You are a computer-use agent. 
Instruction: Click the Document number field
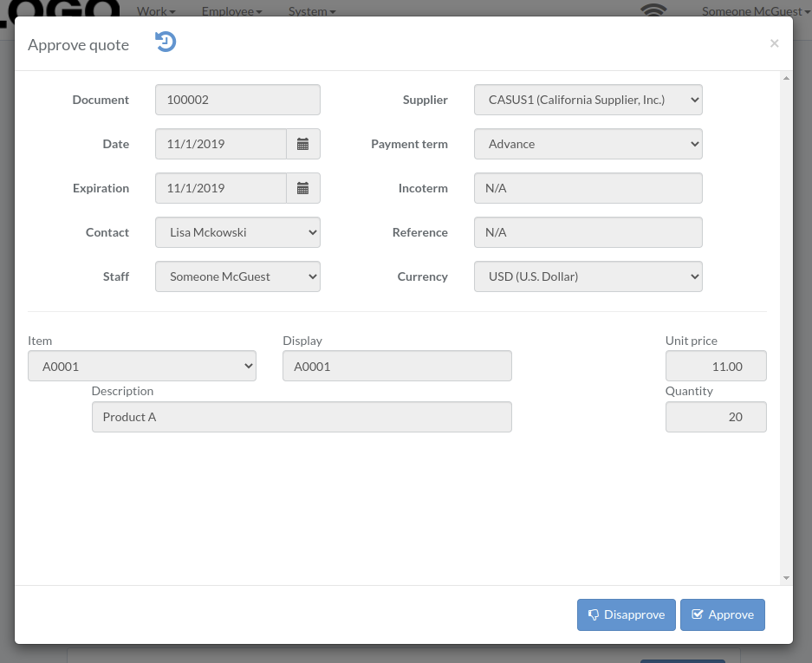tap(237, 100)
